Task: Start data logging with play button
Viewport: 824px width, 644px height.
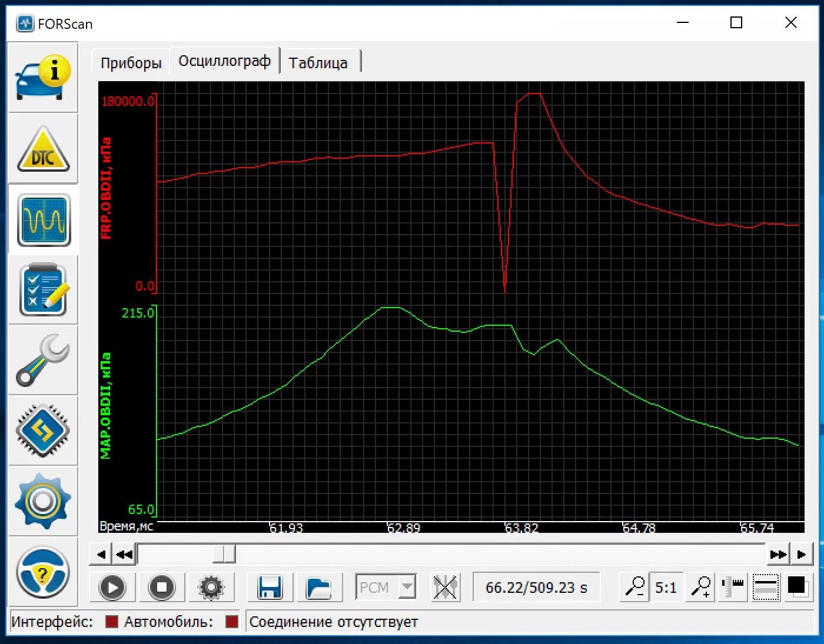Action: tap(112, 587)
